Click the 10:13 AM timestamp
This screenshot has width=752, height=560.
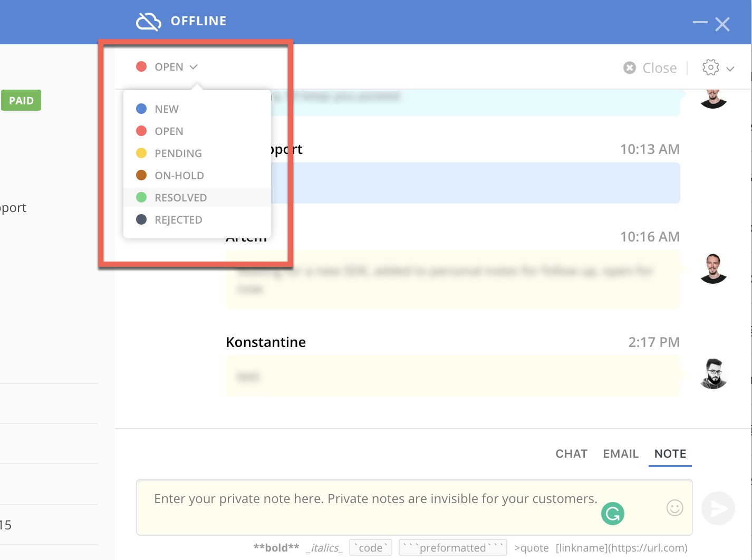pyautogui.click(x=650, y=149)
